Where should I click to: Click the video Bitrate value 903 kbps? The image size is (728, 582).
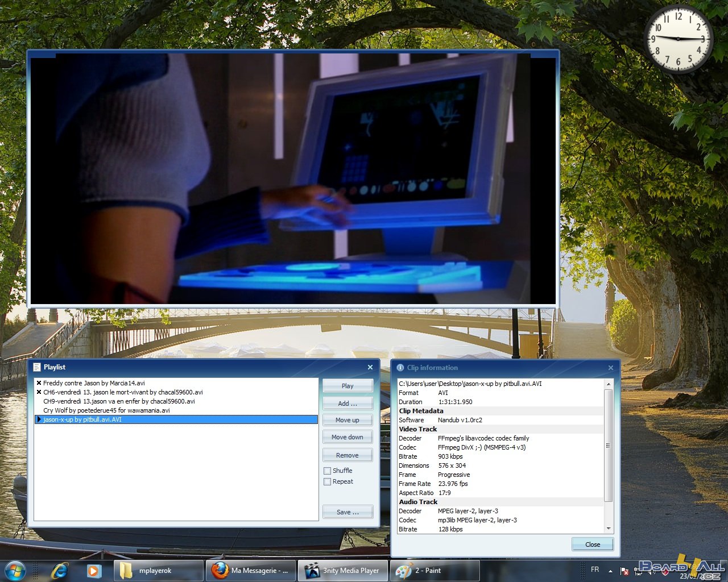tap(450, 456)
